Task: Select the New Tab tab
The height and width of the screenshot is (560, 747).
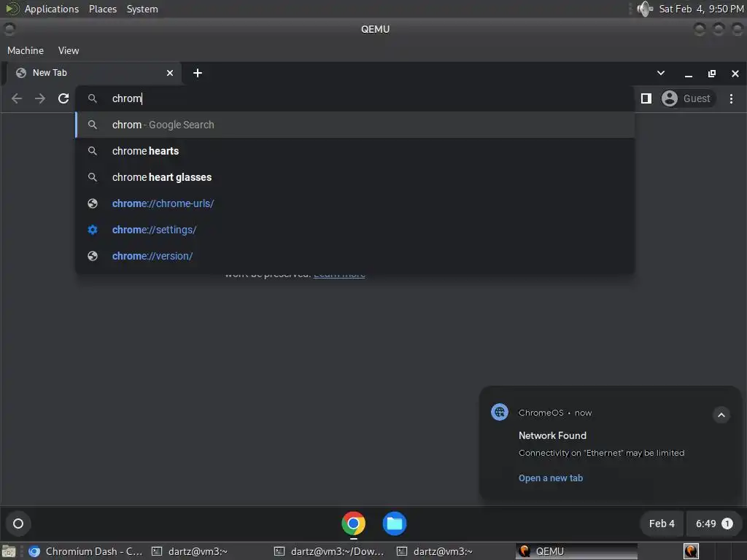Action: point(96,73)
